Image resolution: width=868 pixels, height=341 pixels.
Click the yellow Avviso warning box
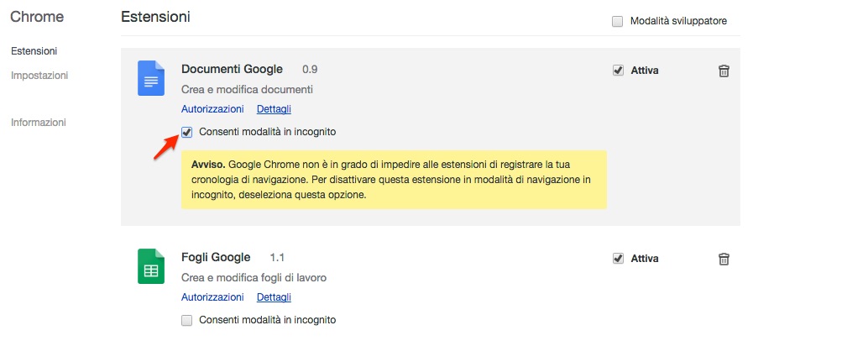tap(393, 179)
